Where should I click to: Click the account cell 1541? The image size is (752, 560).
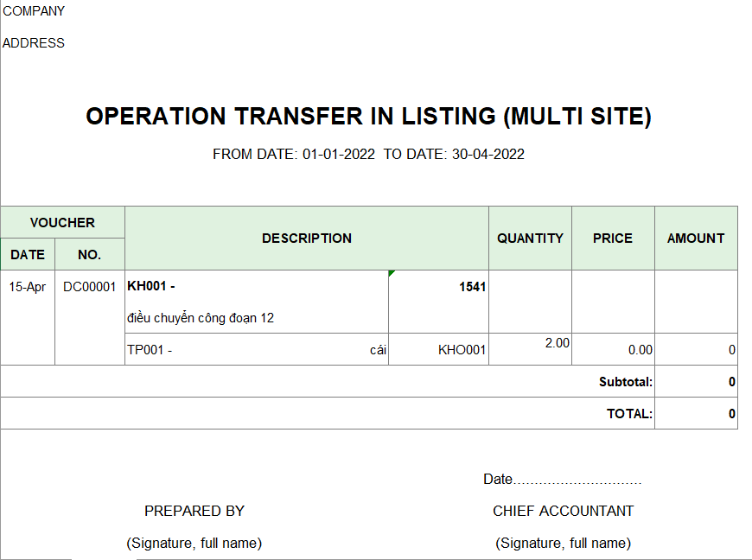pyautogui.click(x=438, y=302)
